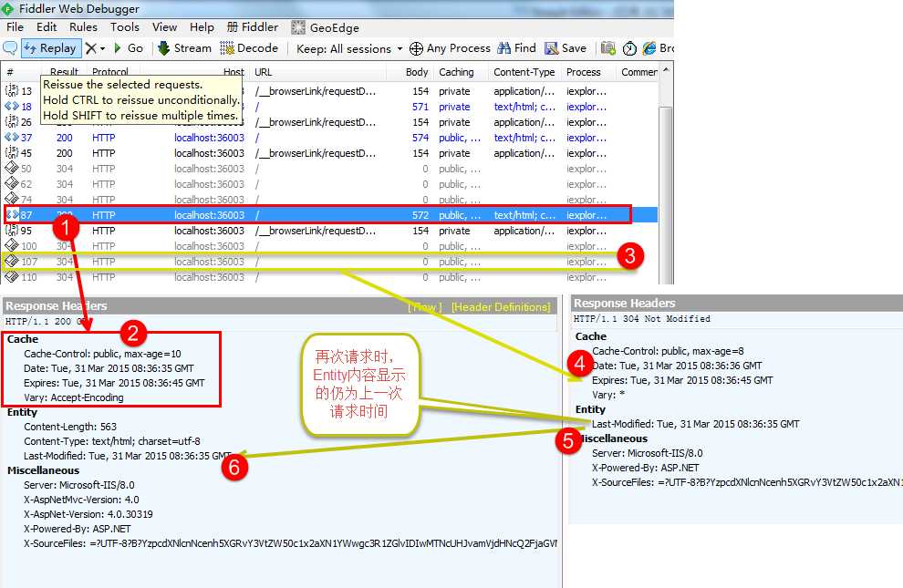Toggle Stream mode in the toolbar
The image size is (903, 588).
click(x=184, y=48)
